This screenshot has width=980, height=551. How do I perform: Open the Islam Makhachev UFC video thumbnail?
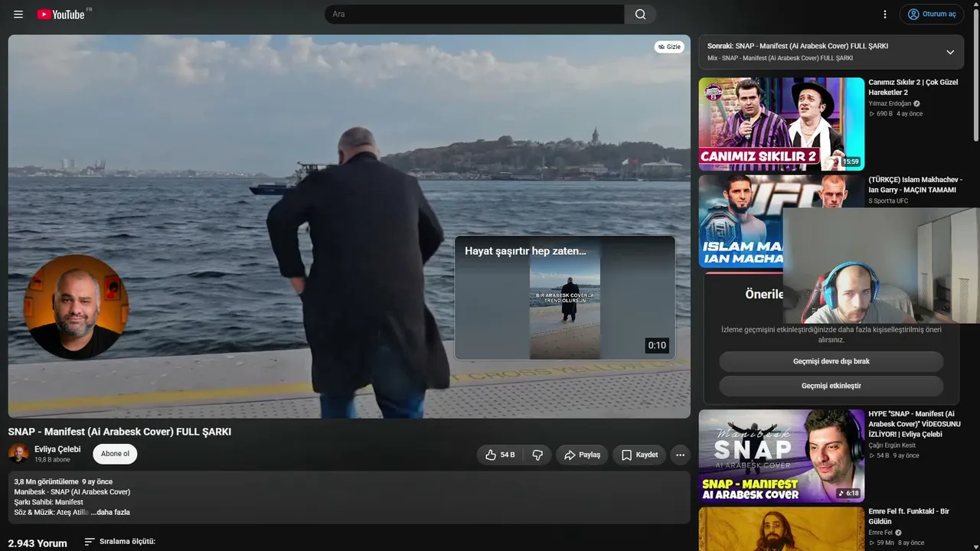(740, 221)
